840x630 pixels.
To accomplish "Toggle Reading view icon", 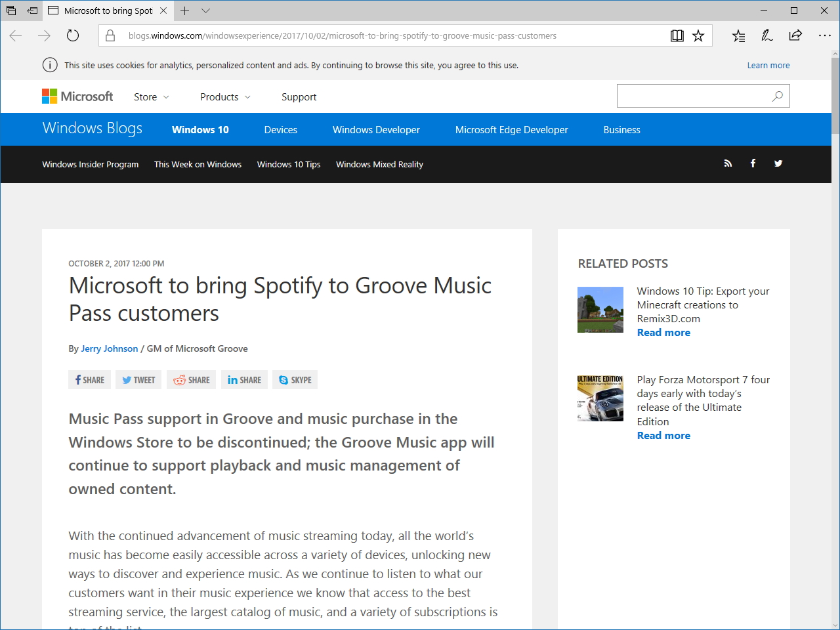I will (677, 35).
